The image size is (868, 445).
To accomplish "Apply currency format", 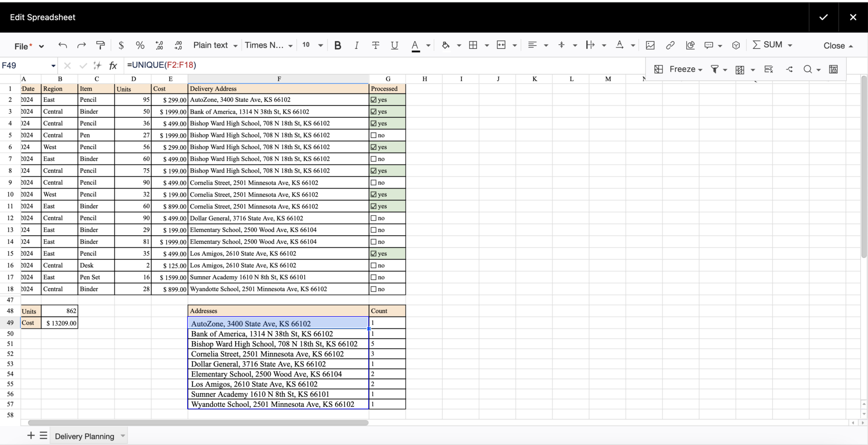I will pyautogui.click(x=121, y=45).
